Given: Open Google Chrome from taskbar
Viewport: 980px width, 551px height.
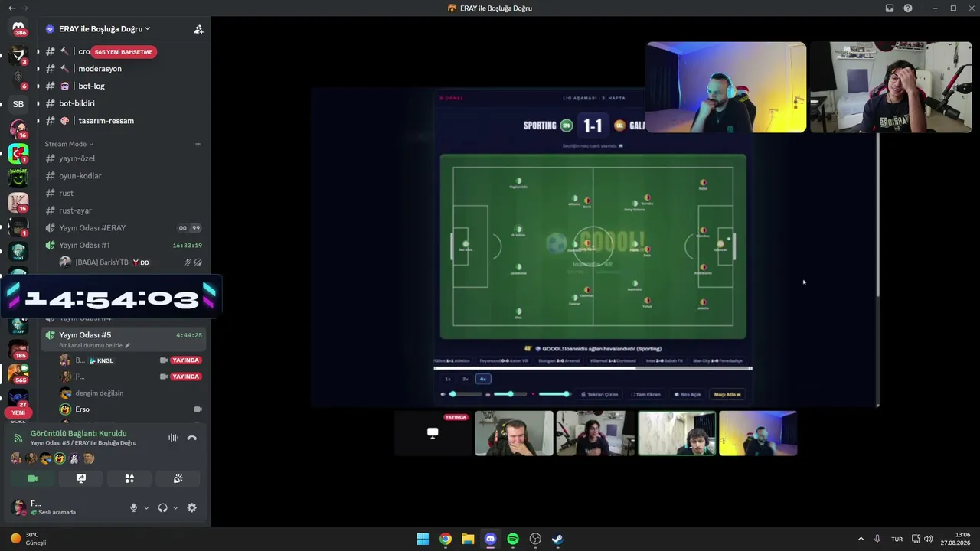Looking at the screenshot, I should 446,539.
